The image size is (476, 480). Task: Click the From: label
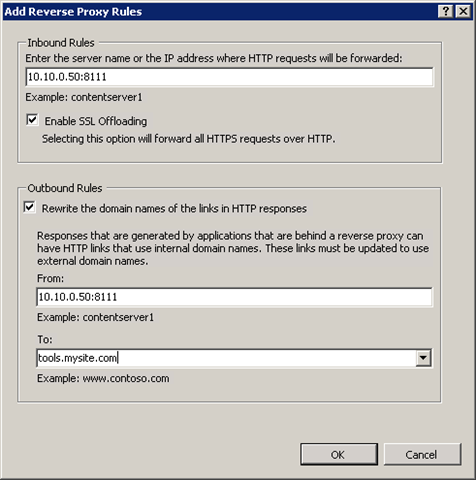[50, 278]
